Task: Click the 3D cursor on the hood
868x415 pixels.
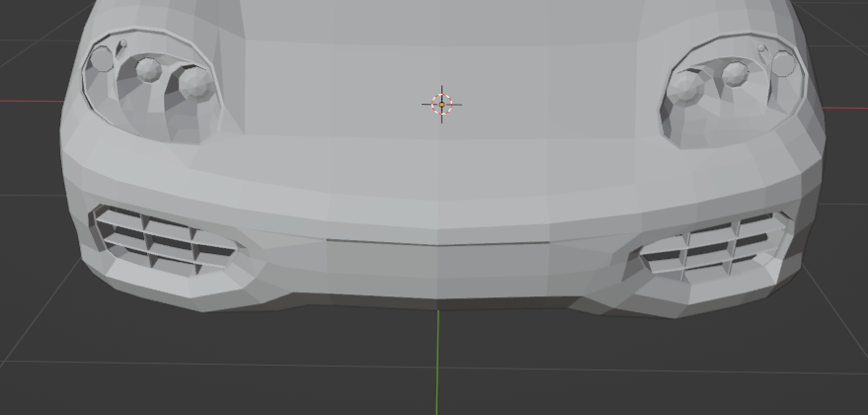Action: (441, 104)
